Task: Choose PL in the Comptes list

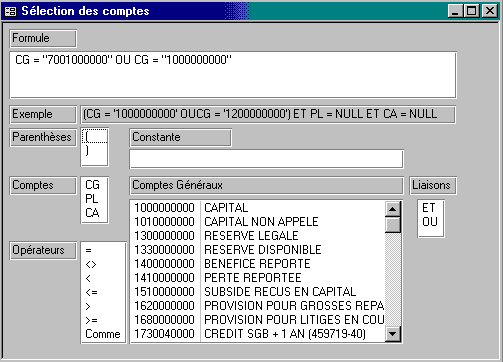Action: (x=95, y=199)
